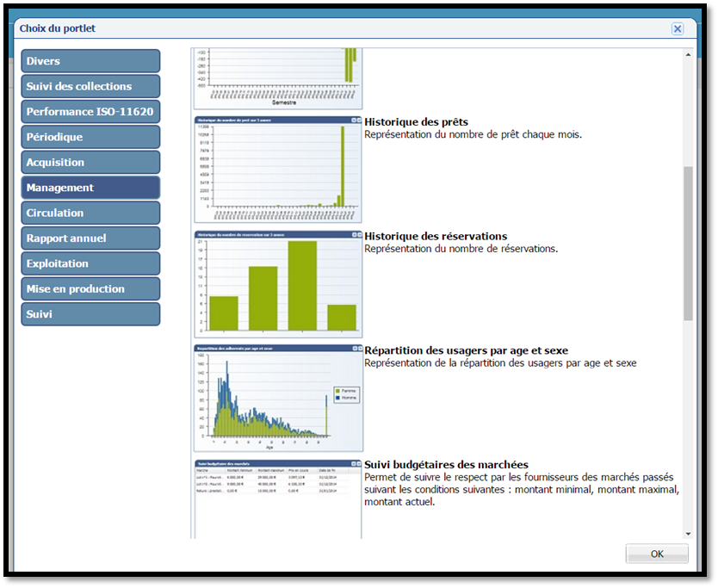This screenshot has height=588, width=718.
Task: Select the Management category
Action: 90,188
